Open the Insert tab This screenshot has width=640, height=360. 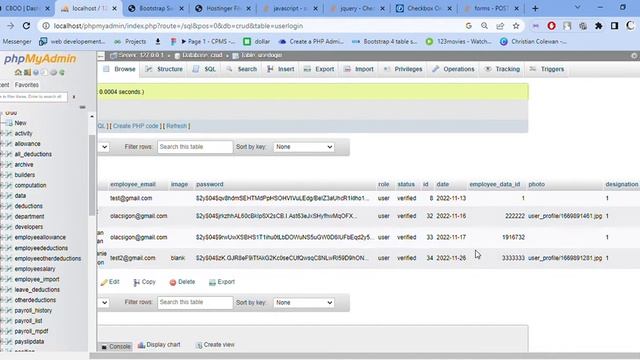pos(280,69)
